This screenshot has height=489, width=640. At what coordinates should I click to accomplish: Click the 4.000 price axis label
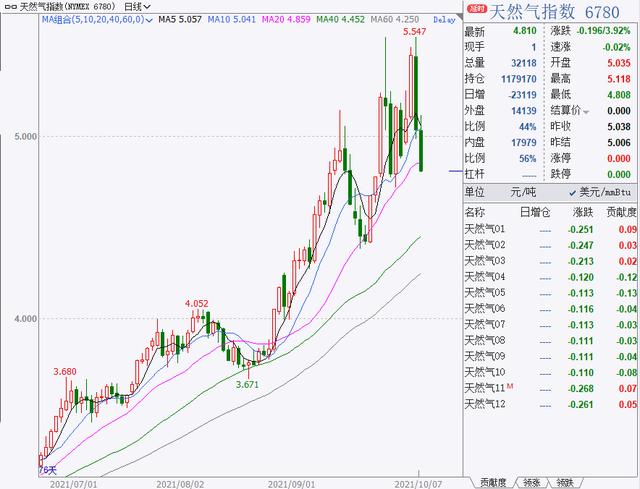click(x=25, y=318)
